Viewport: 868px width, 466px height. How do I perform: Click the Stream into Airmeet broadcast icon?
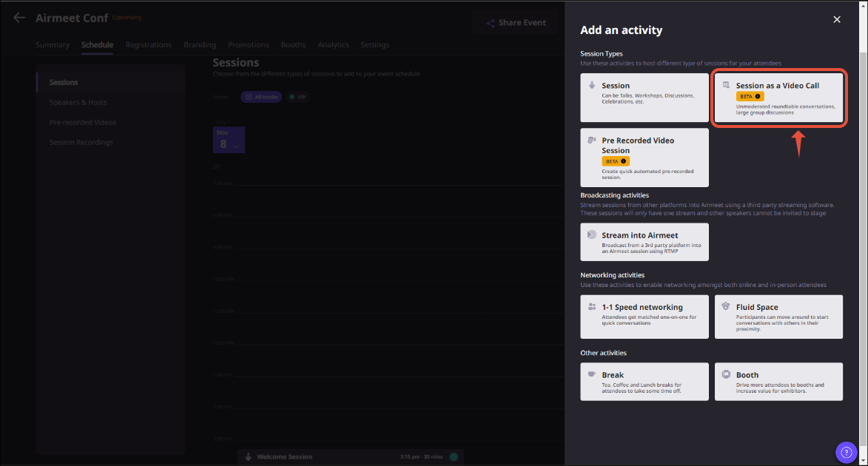(x=592, y=234)
